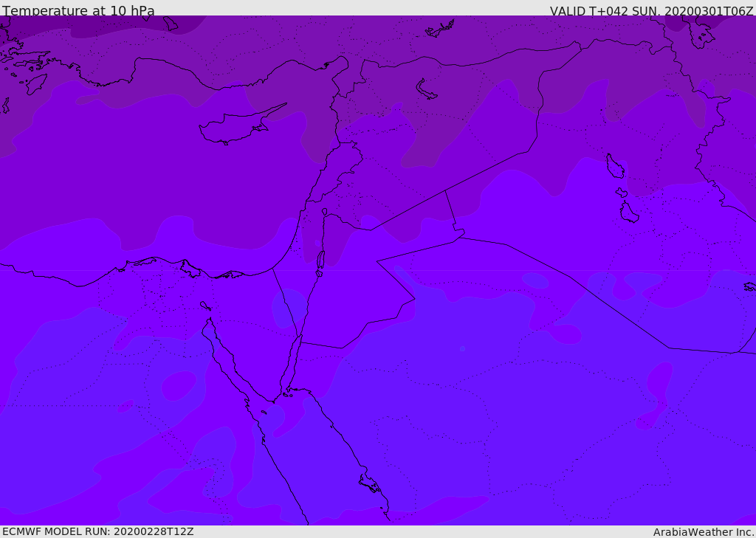Click 'ECMWF MODEL RUN: 20200228T12Z' footer text
This screenshot has width=756, height=538.
click(98, 531)
